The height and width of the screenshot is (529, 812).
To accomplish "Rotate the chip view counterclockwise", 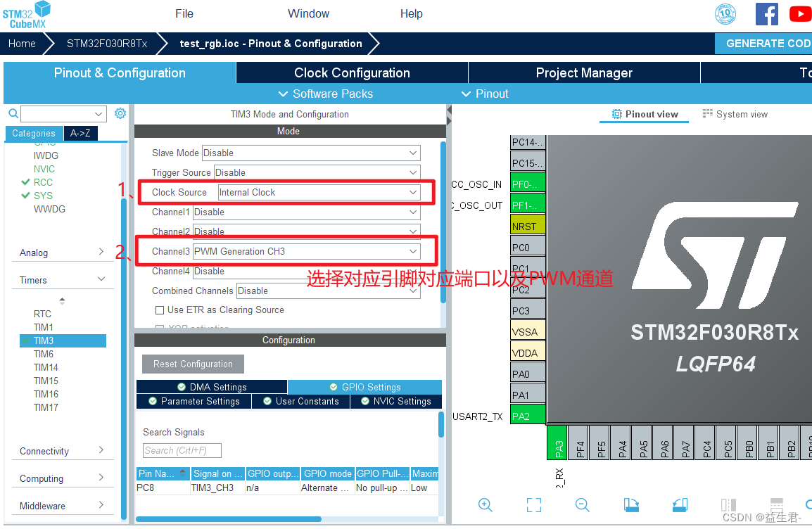I will click(x=679, y=504).
